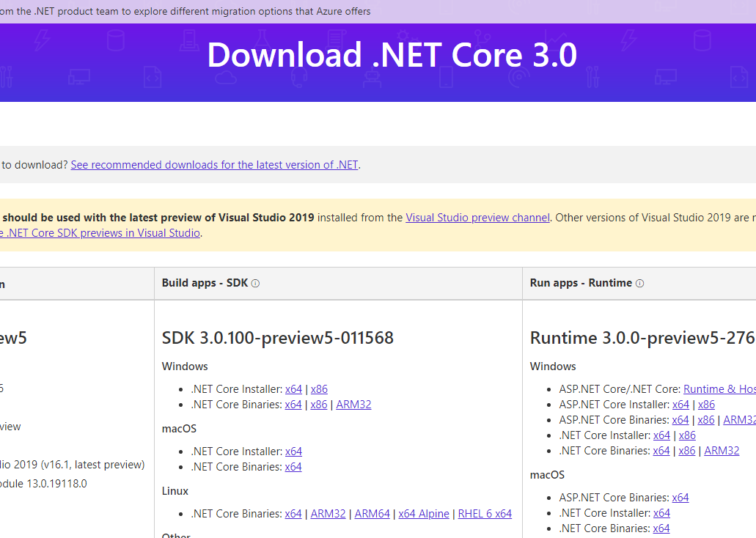
Task: Choose the SDK Linux x64 Alpine binaries link
Action: [424, 514]
